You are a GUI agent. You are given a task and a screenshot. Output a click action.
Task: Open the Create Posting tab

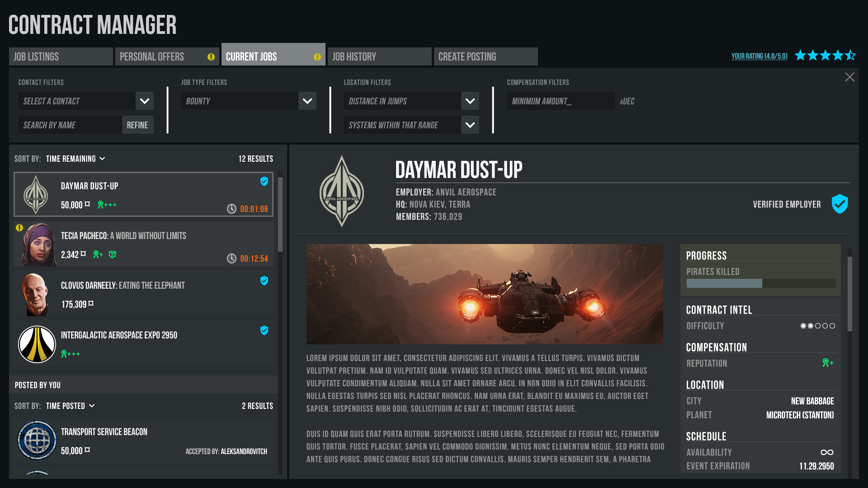(x=486, y=57)
